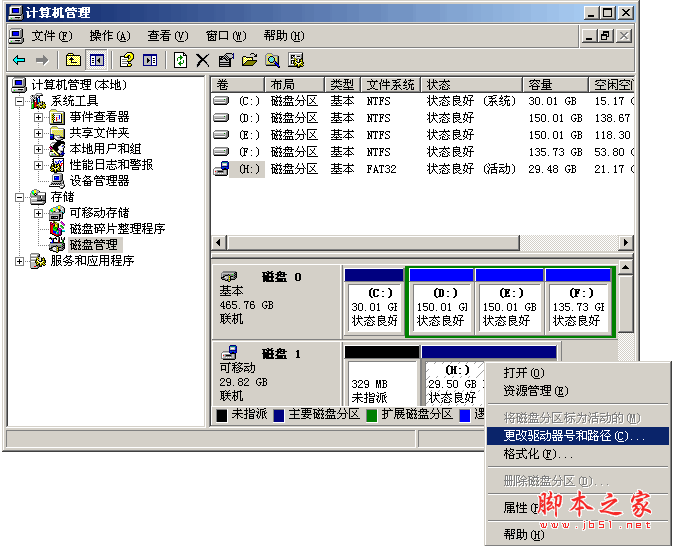Click the right arrow of horizontal scrollbar

pos(625,242)
